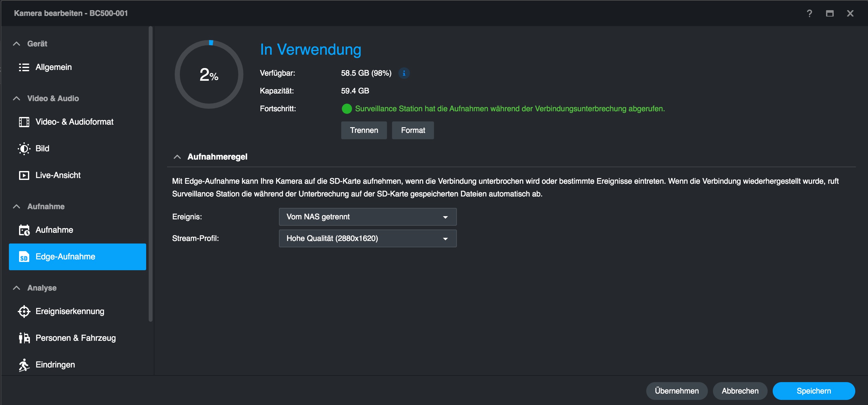This screenshot has height=405, width=868.
Task: Click the Ereigniserkennung crosshair icon
Action: tap(24, 311)
